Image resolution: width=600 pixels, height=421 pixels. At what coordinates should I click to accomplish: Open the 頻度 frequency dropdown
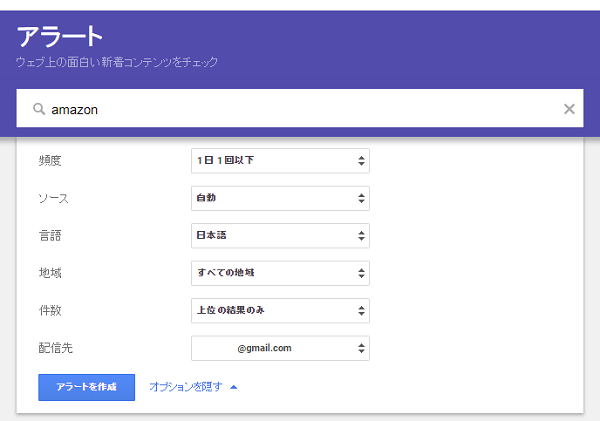point(280,161)
